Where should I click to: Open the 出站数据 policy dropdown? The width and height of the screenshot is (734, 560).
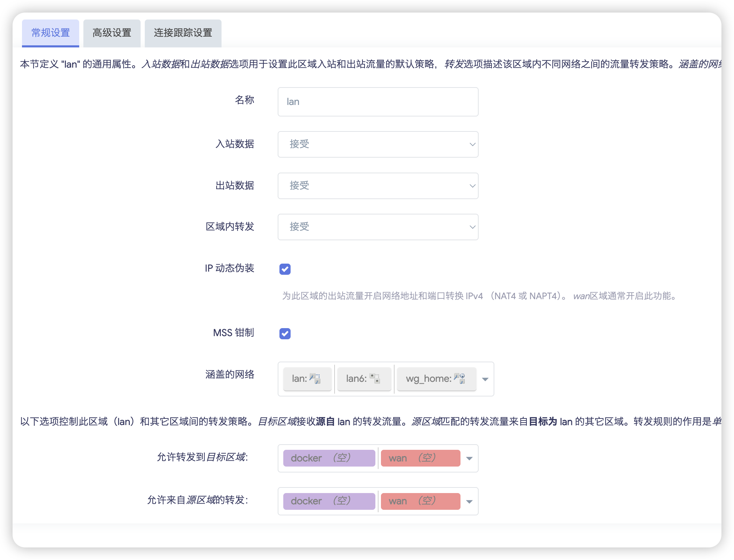point(378,186)
